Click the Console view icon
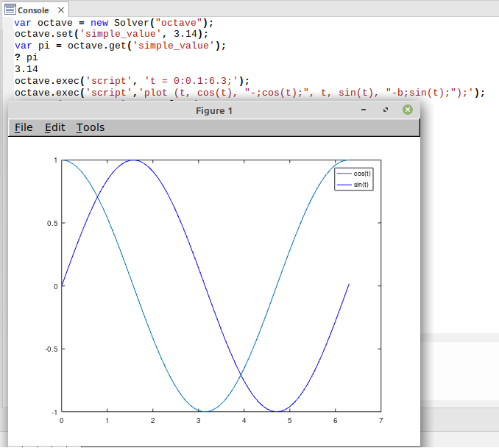499x448 pixels. [x=10, y=10]
